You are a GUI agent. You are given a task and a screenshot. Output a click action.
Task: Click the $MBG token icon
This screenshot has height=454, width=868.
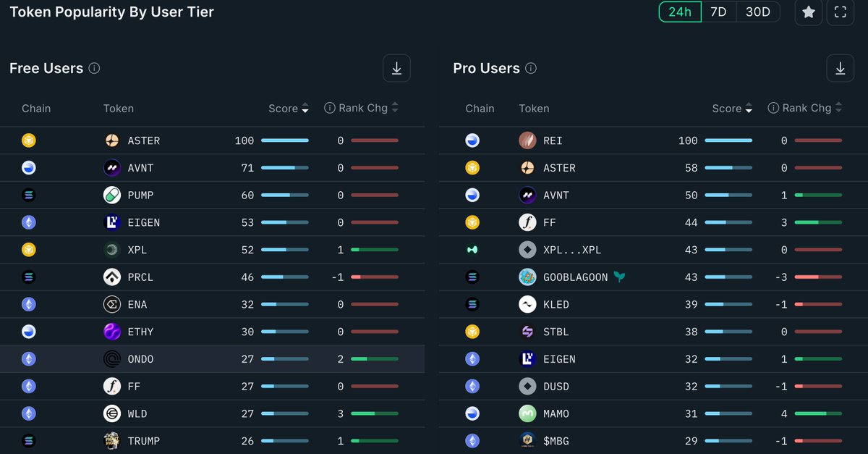[x=527, y=440]
